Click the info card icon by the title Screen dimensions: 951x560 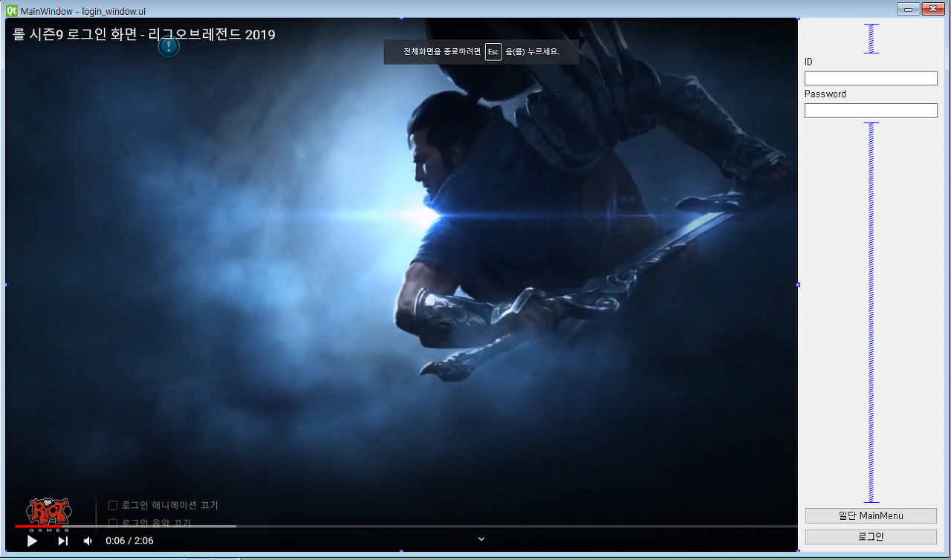tap(169, 48)
